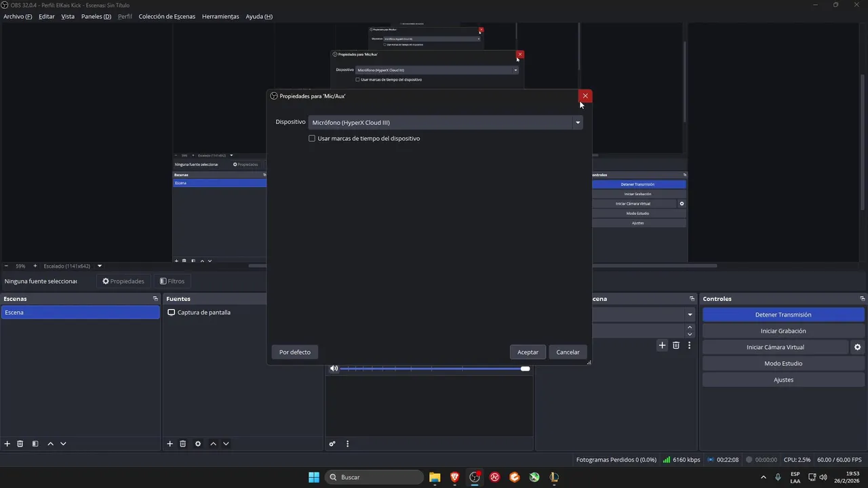Open Editar menu

coord(47,16)
